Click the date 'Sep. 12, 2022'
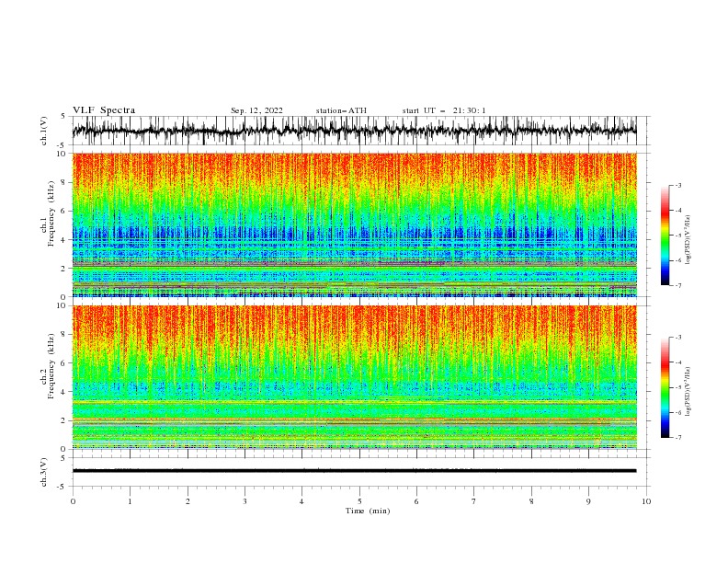 256,110
